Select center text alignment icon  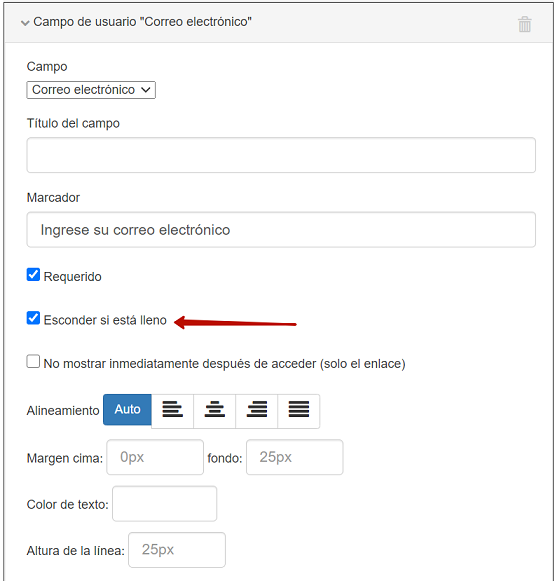point(215,410)
